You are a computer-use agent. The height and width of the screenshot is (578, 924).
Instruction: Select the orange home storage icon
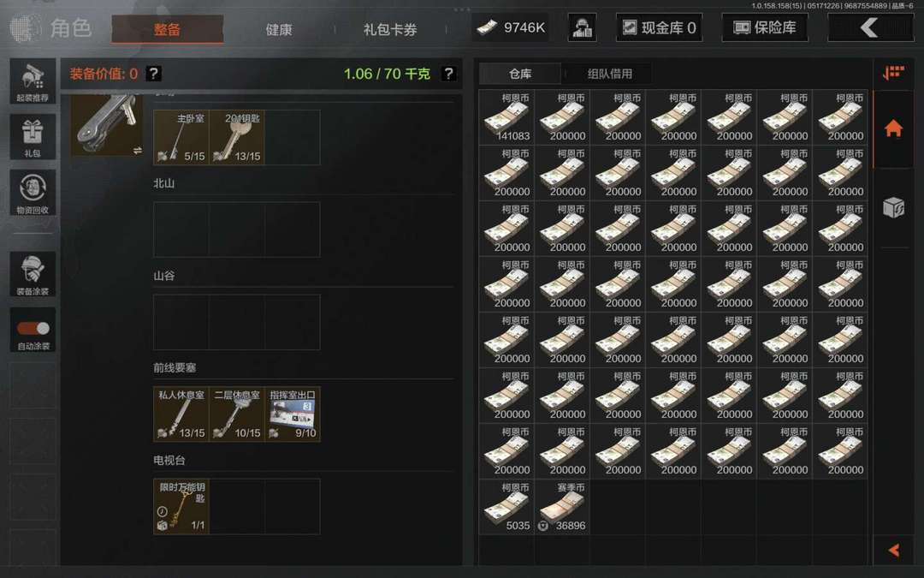pos(893,128)
